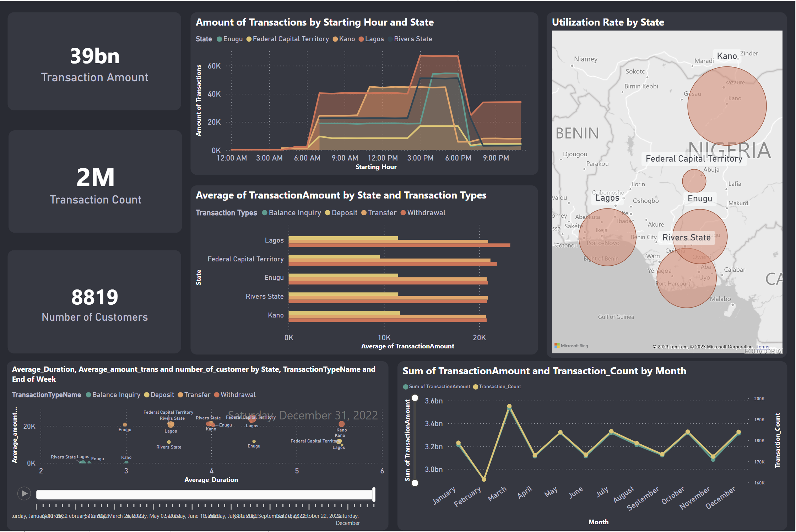Open the Terms link on the map
The width and height of the screenshot is (796, 532).
pyautogui.click(x=762, y=347)
